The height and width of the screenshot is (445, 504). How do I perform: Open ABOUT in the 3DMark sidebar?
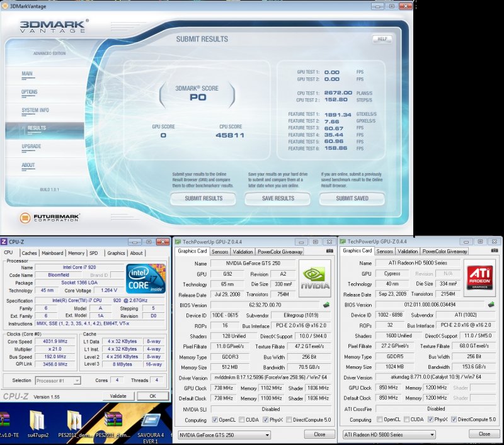coord(28,166)
